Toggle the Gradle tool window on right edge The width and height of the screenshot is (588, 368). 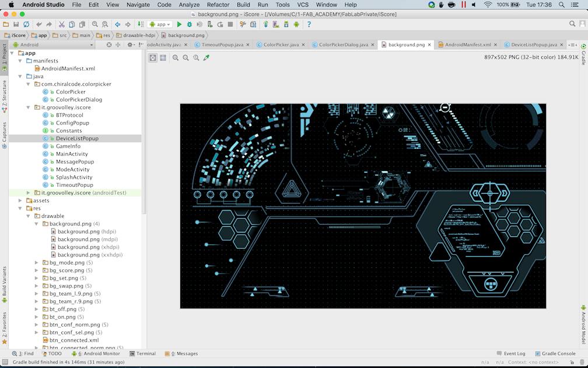tap(583, 54)
